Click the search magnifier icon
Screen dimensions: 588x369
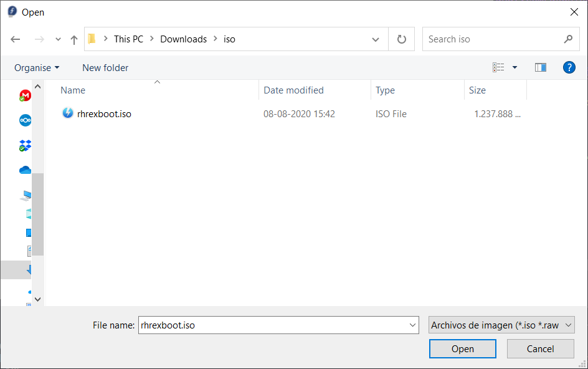tap(568, 39)
